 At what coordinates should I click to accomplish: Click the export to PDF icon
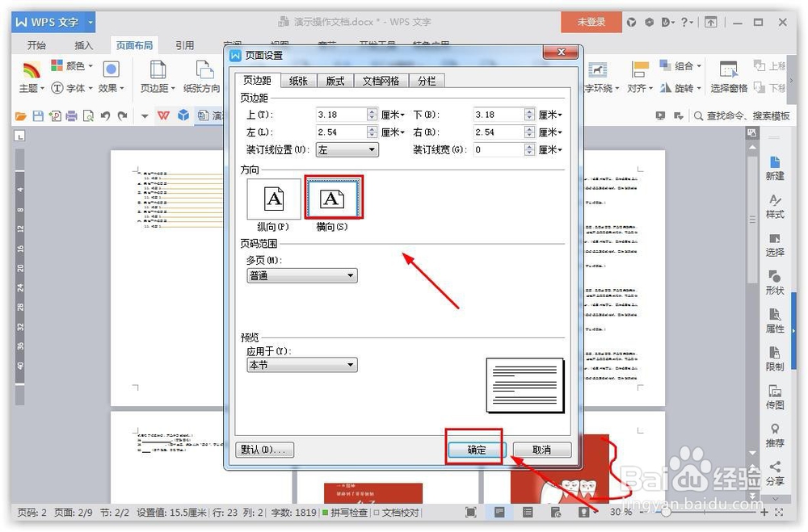click(55, 116)
